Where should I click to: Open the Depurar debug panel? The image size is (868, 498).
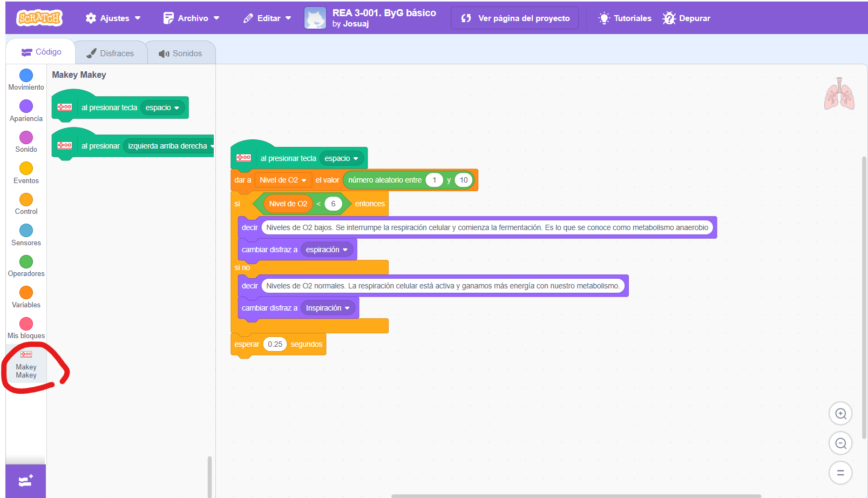point(687,18)
